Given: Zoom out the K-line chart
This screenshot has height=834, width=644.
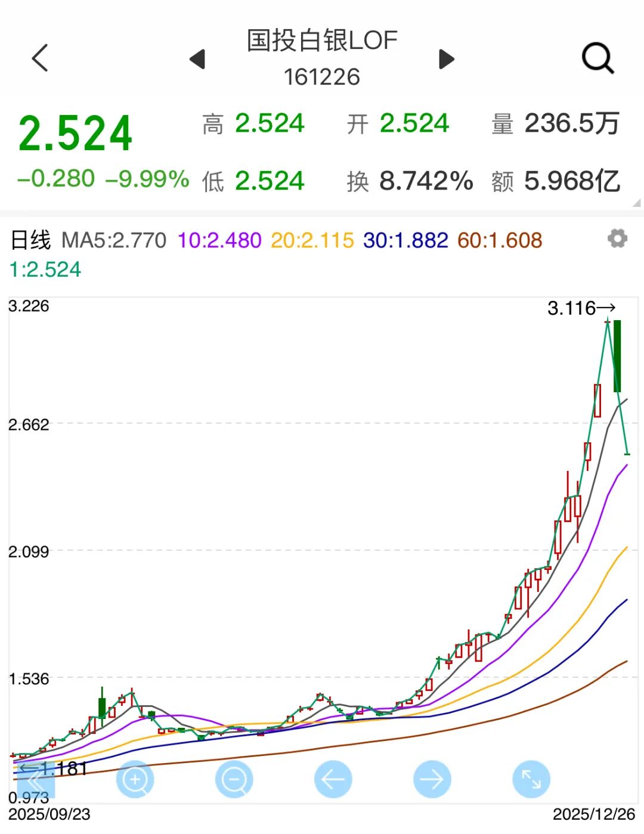Looking at the screenshot, I should (x=234, y=779).
